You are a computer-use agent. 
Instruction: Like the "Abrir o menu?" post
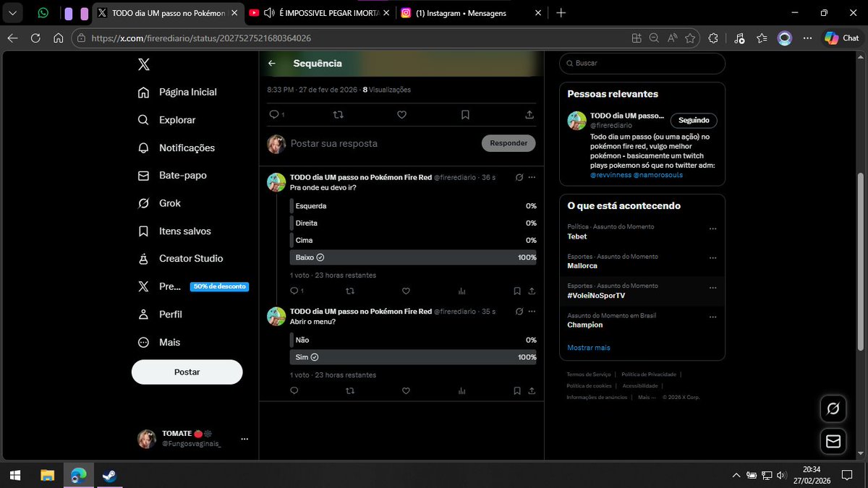point(406,390)
